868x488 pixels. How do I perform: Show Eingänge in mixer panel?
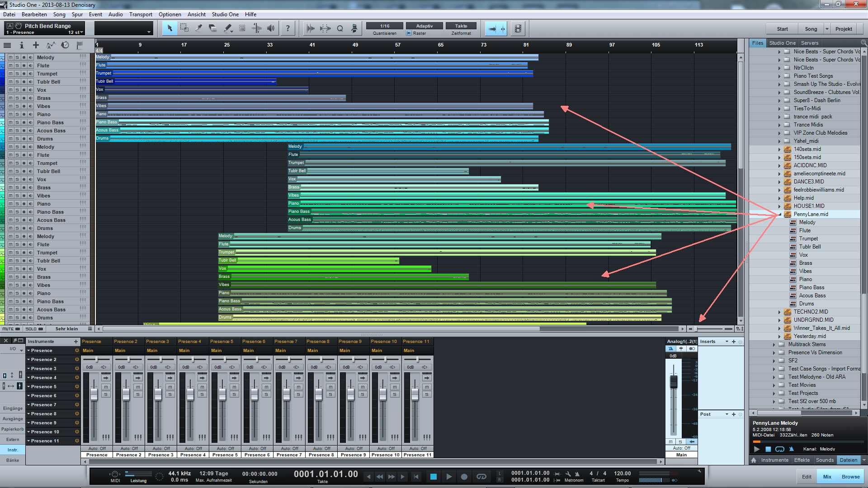click(x=13, y=408)
